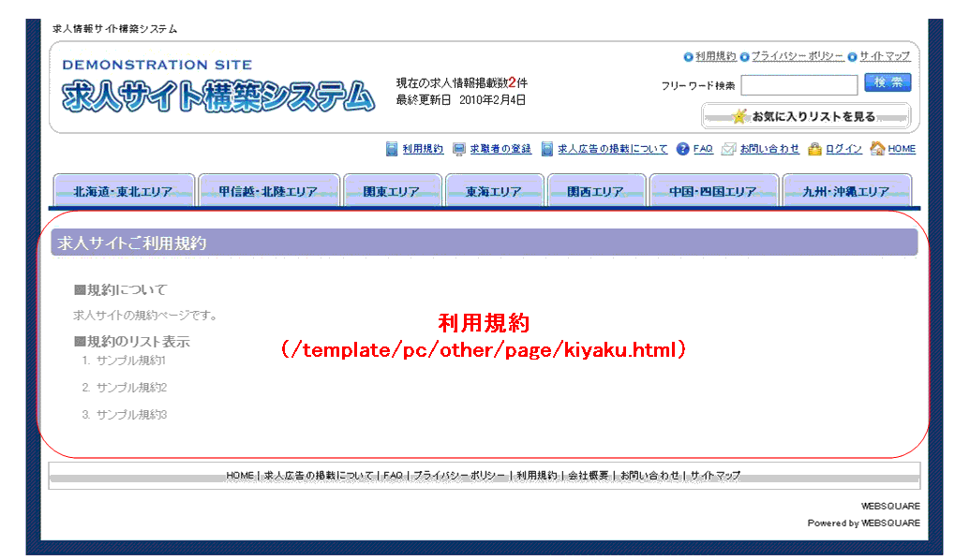Click the computer icon beside 求職者の登録
The width and height of the screenshot is (970, 560).
tap(459, 149)
